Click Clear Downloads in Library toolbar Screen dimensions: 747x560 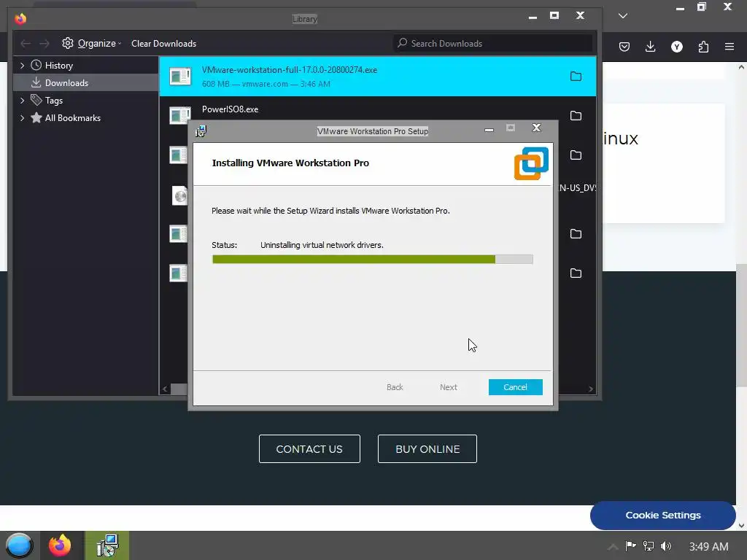(x=163, y=43)
